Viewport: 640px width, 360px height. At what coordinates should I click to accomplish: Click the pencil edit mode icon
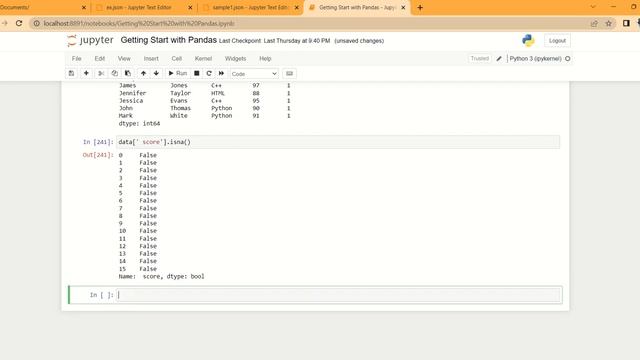(x=499, y=59)
